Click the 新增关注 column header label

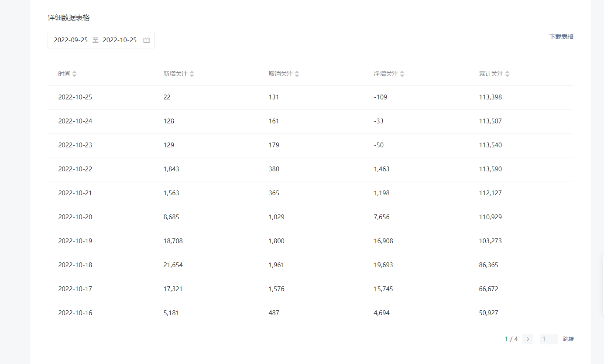175,74
